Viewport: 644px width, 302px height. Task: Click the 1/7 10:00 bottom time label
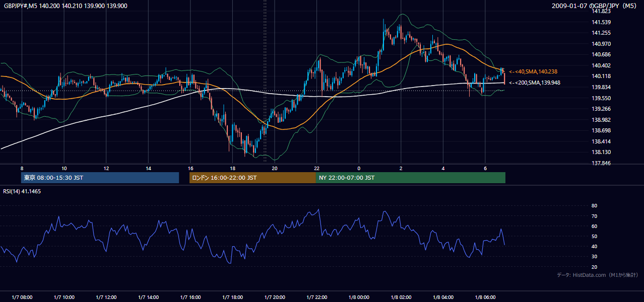[x=64, y=297]
